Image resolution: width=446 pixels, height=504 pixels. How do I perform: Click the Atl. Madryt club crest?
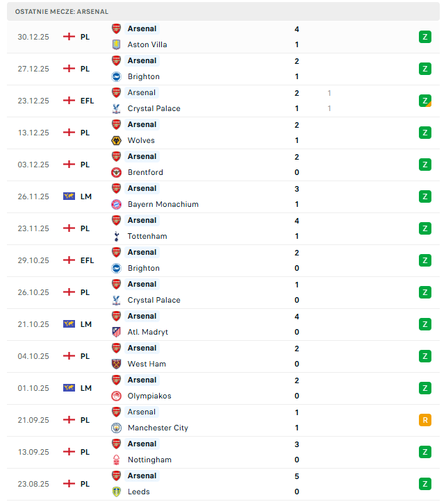117,332
